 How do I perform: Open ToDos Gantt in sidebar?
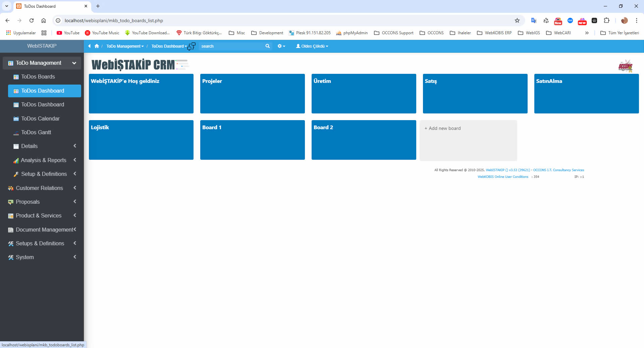click(x=36, y=132)
